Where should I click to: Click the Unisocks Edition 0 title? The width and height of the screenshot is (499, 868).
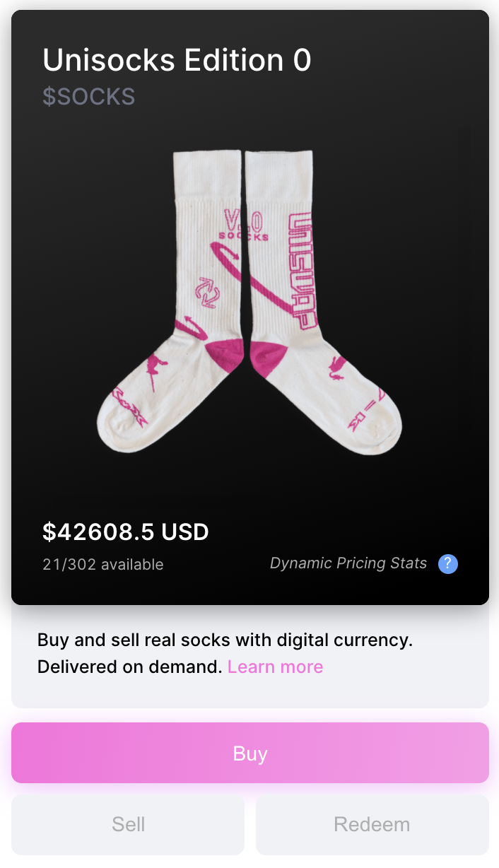click(177, 60)
